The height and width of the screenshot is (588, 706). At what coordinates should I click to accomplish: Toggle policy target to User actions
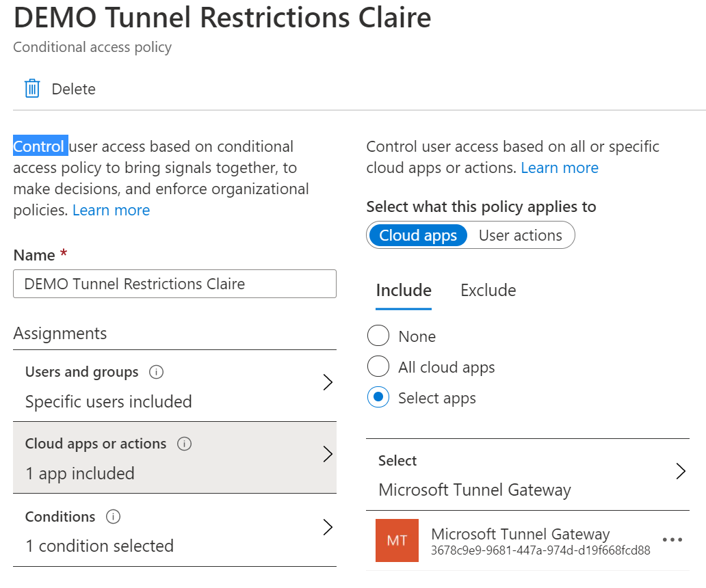coord(521,235)
